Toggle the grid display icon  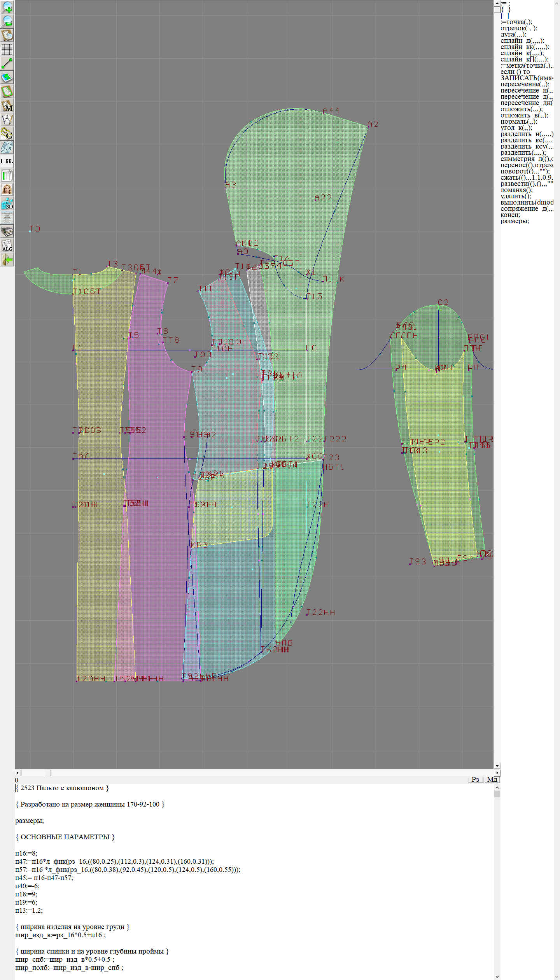(7, 49)
